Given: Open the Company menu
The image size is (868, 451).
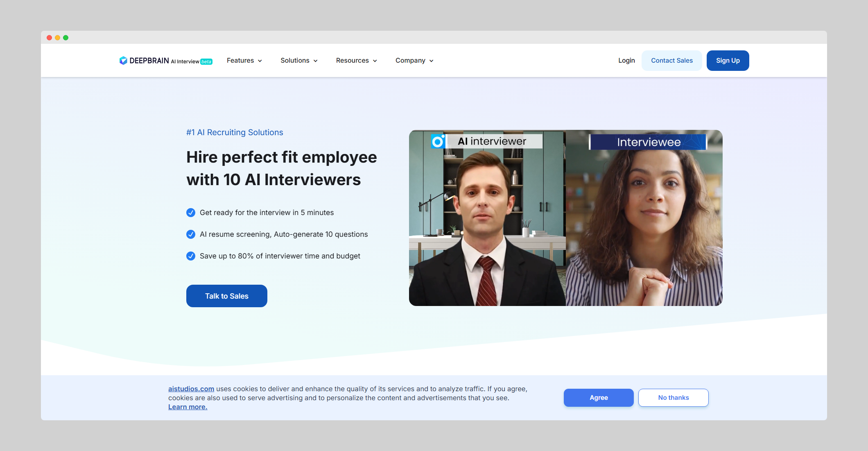Looking at the screenshot, I should [x=414, y=61].
